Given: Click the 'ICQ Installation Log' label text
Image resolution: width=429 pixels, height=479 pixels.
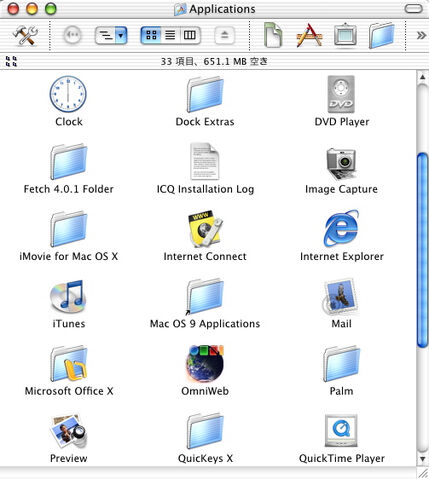Looking at the screenshot, I should (x=205, y=189).
